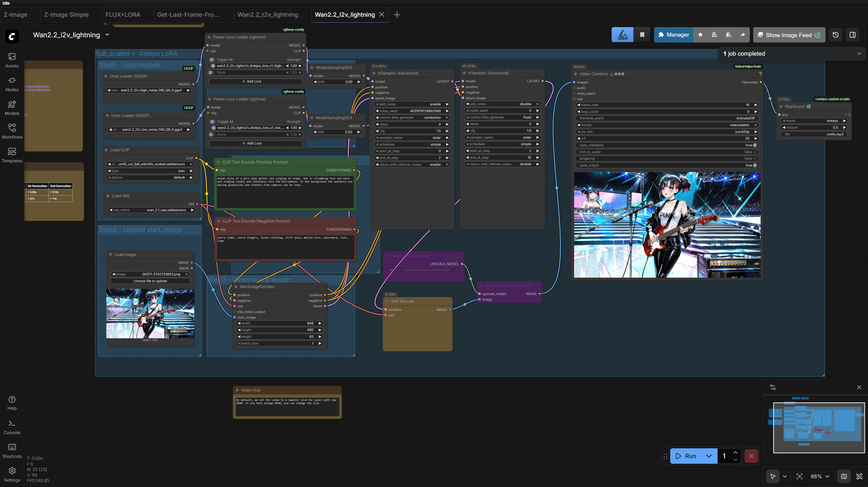This screenshot has height=487, width=868.
Task: Toggle the trim_to_audio switch
Action: coord(755,152)
